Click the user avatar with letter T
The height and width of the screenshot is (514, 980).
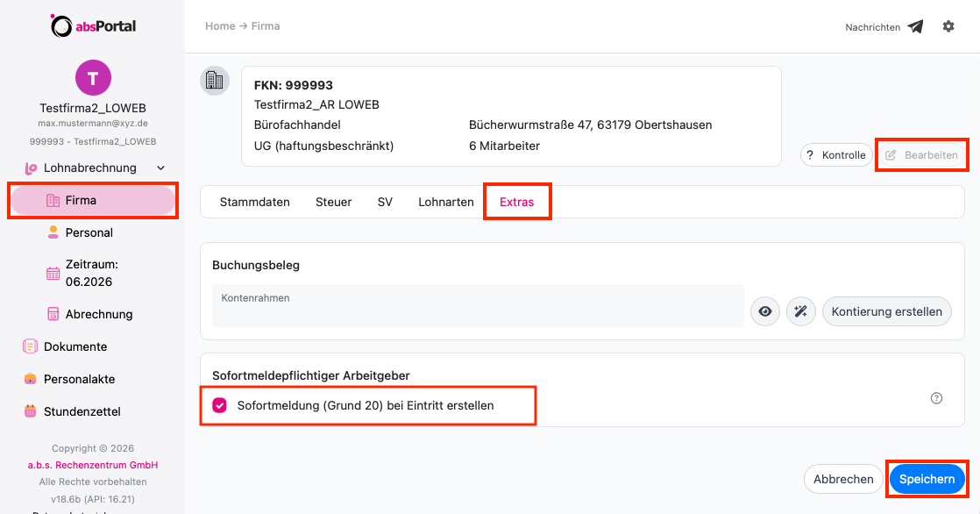tap(93, 78)
